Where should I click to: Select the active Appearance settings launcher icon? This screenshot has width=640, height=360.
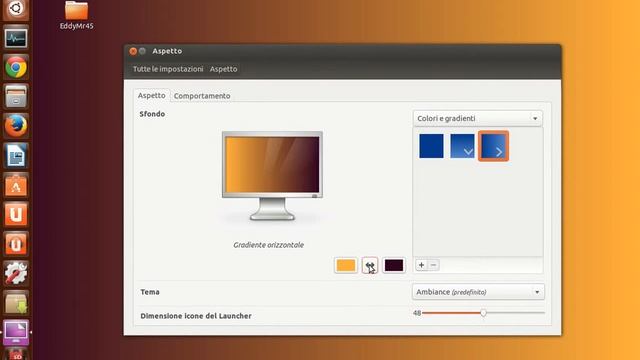pos(16,332)
